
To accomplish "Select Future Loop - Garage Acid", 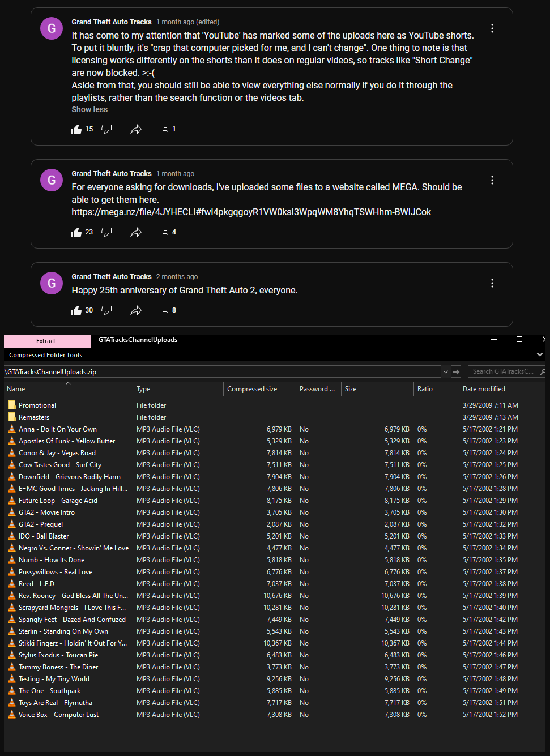I will (58, 501).
